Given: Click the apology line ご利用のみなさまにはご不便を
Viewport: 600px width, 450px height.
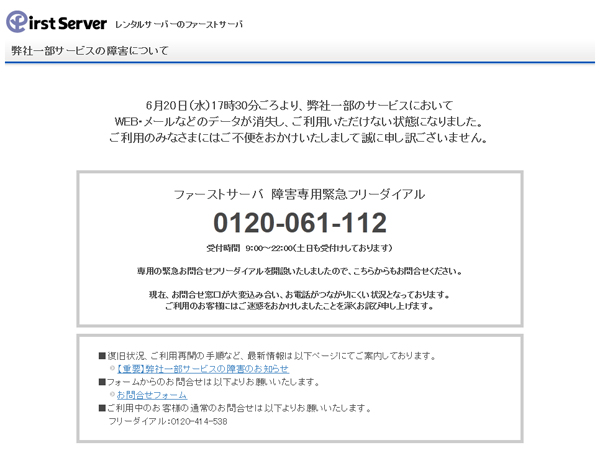Looking at the screenshot, I should click(299, 139).
